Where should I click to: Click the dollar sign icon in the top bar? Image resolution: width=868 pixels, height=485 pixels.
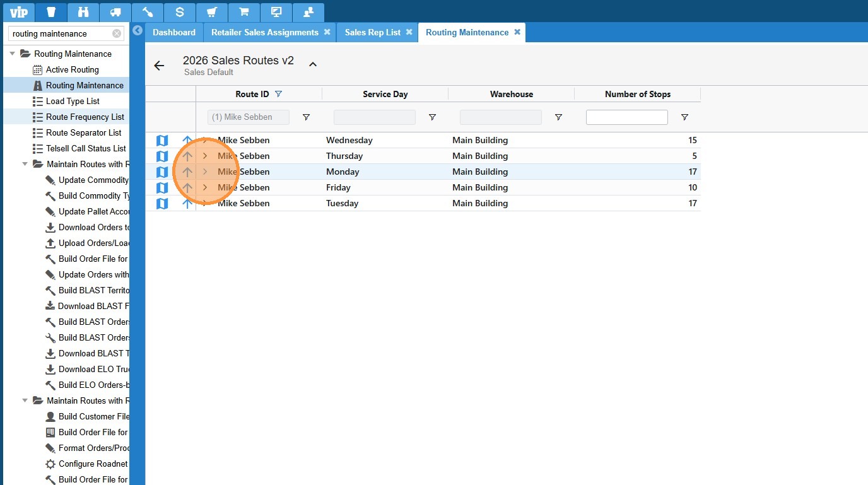(x=180, y=12)
